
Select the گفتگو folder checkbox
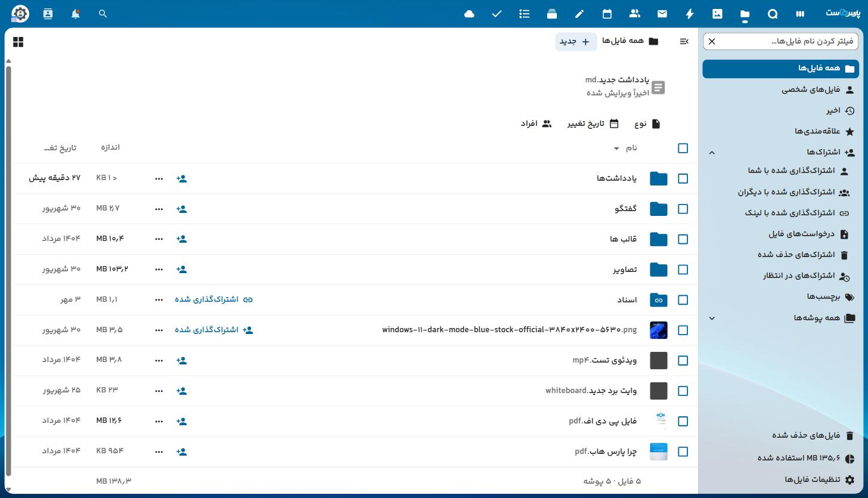pyautogui.click(x=683, y=209)
